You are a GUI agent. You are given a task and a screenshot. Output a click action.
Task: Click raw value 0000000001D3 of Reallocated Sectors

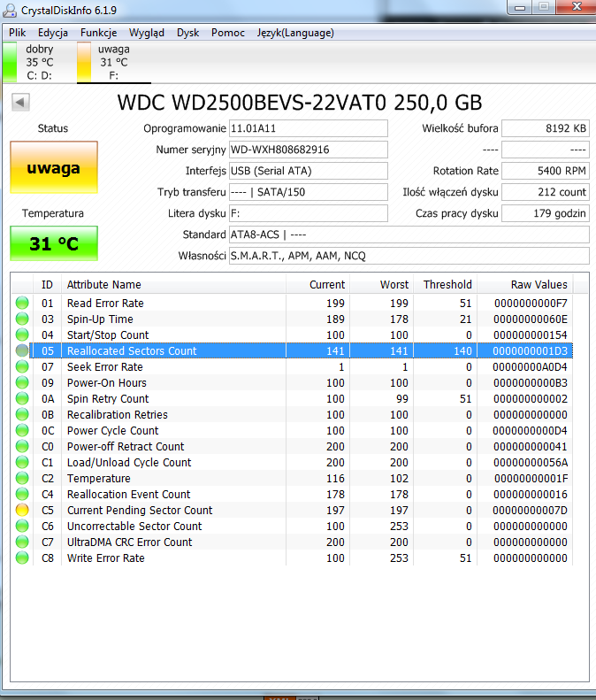(x=530, y=351)
